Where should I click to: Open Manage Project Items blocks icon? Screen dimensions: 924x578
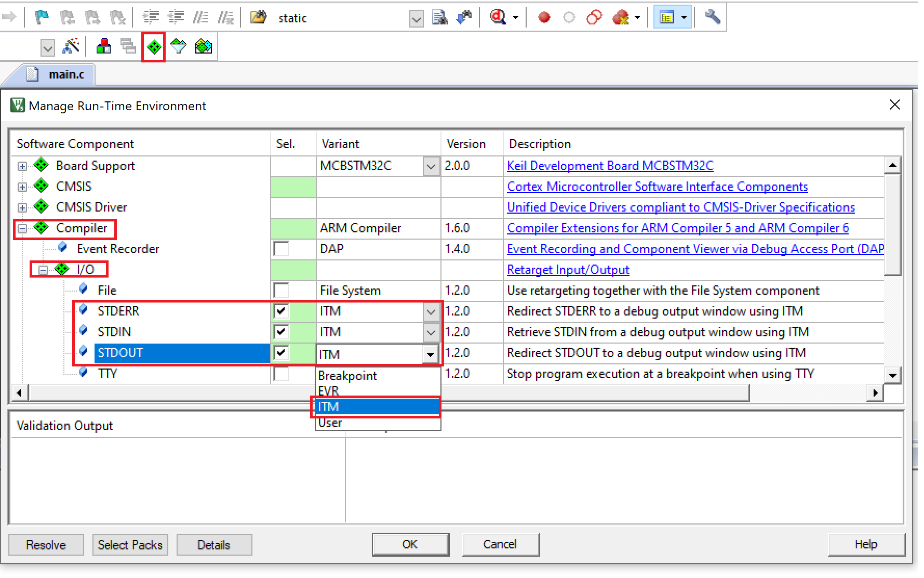[104, 46]
